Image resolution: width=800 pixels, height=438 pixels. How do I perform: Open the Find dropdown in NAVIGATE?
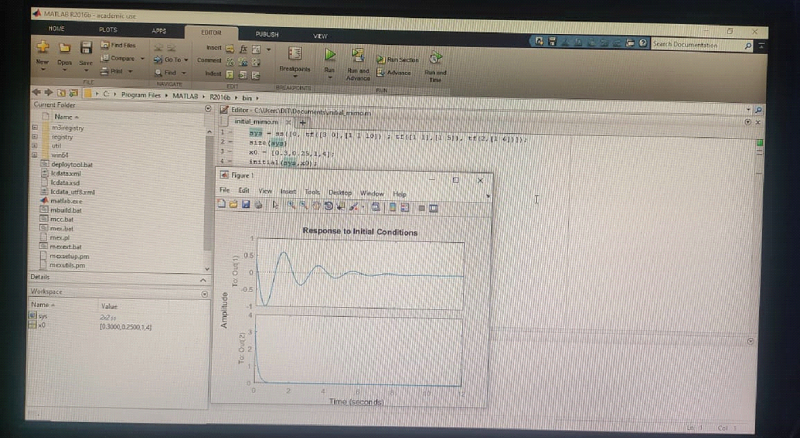pyautogui.click(x=169, y=72)
